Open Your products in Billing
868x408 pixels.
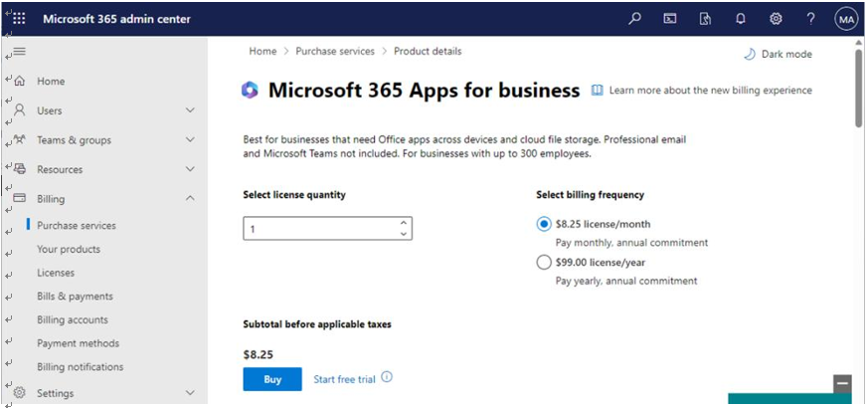click(69, 250)
